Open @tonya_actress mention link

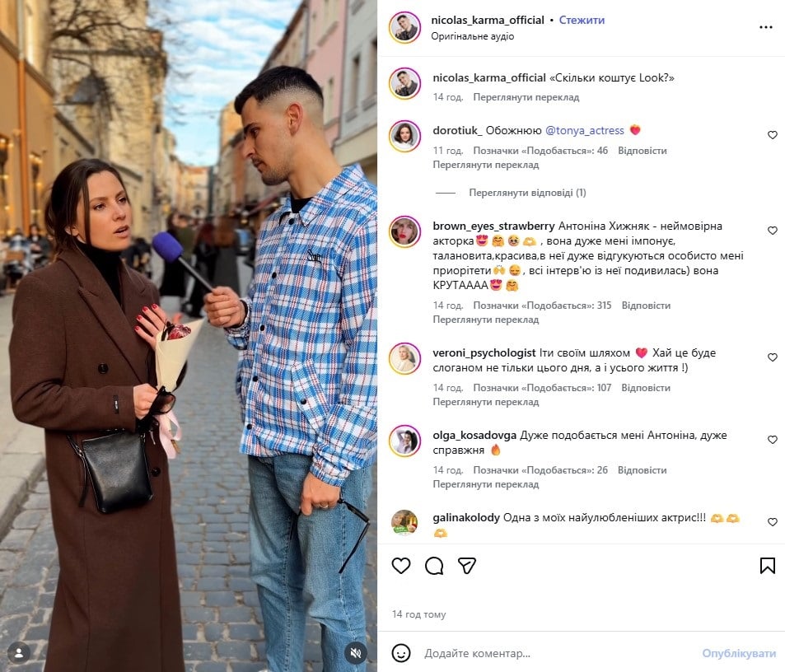click(x=584, y=131)
